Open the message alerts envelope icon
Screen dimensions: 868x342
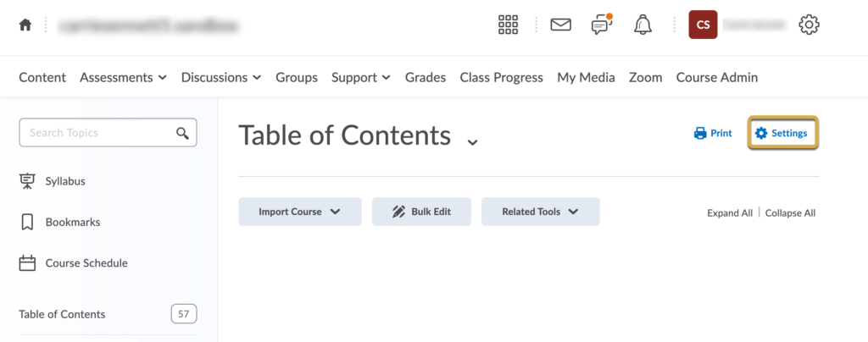coord(561,25)
